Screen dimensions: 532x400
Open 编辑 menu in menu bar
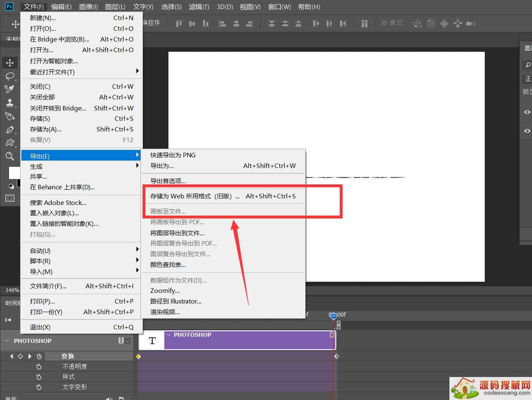(x=61, y=7)
